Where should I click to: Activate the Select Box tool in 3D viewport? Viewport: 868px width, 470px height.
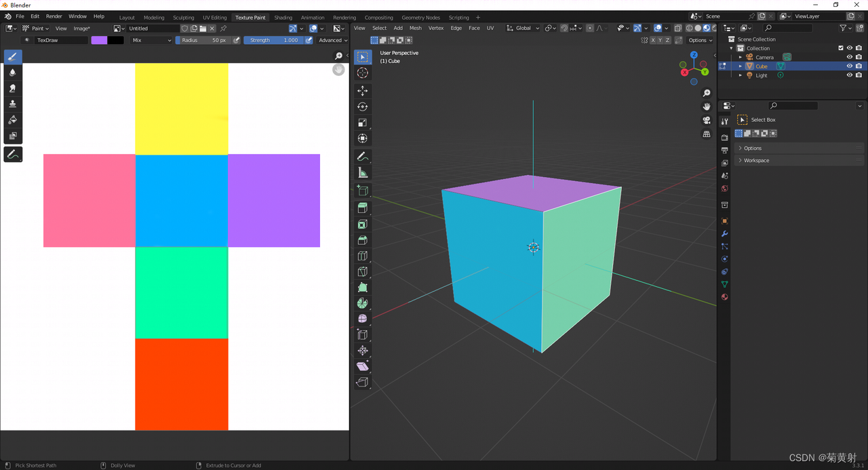[363, 58]
